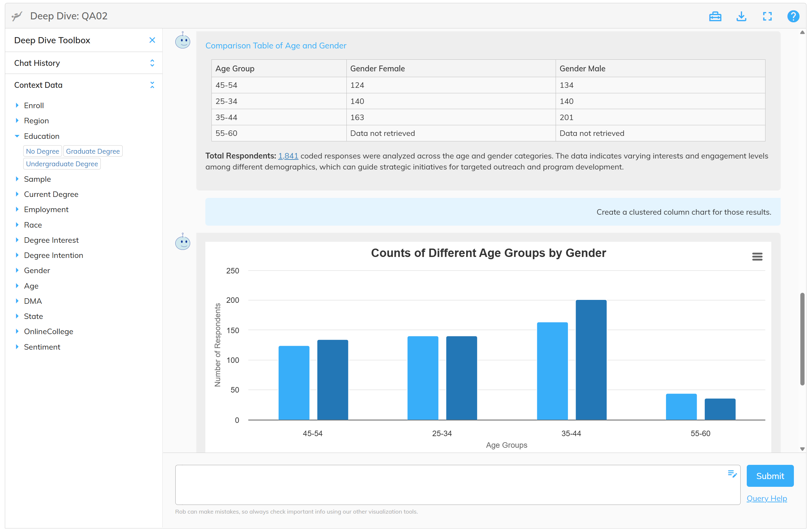Click the download icon in header
Viewport: 811px width, 532px height.
coord(741,16)
